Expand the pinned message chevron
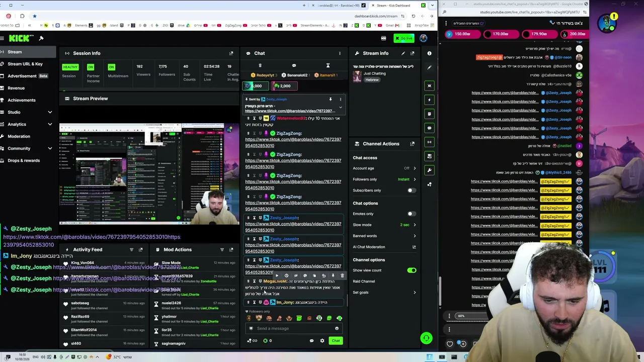The width and height of the screenshot is (644, 362). pos(341,107)
